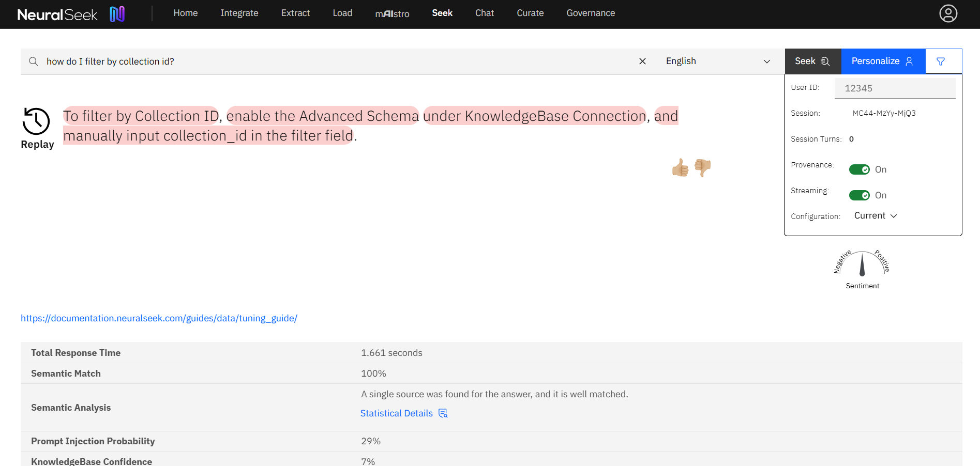Click 'manually input collection_id in the filter field'
This screenshot has height=466, width=980.
point(208,135)
